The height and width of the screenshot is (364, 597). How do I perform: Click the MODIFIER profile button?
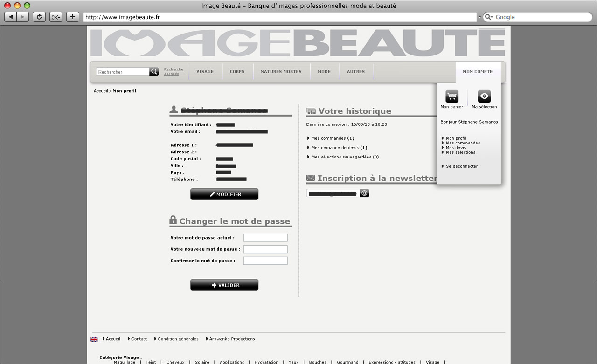pos(224,194)
